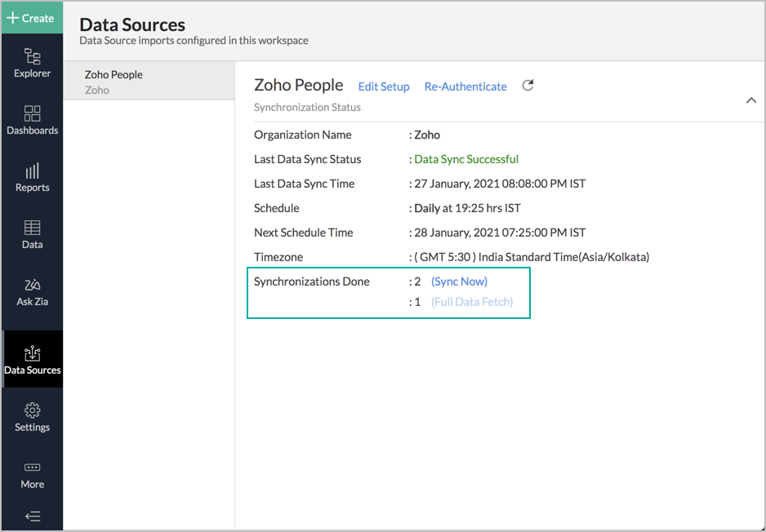The image size is (766, 532).
Task: Open the Reports section
Action: (32, 178)
